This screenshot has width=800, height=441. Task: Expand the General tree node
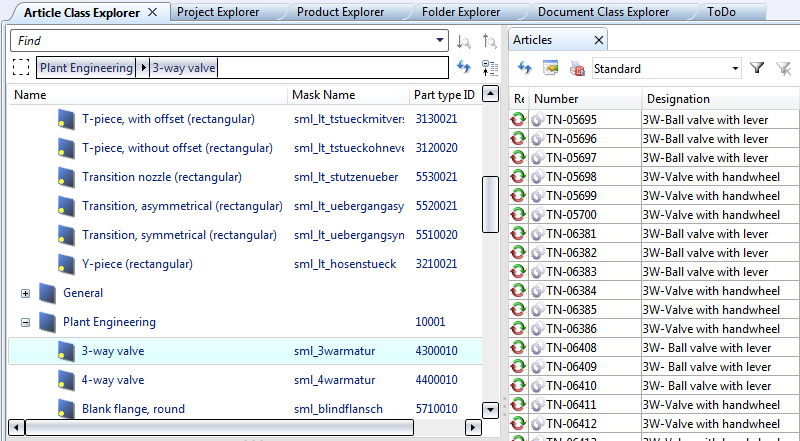pyautogui.click(x=25, y=294)
